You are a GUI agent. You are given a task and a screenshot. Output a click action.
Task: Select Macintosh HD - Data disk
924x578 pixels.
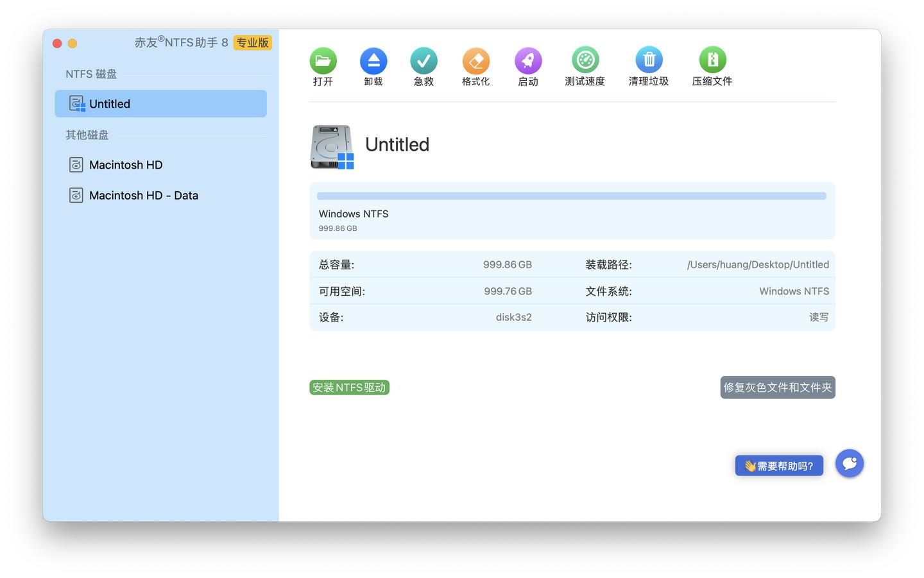point(143,195)
